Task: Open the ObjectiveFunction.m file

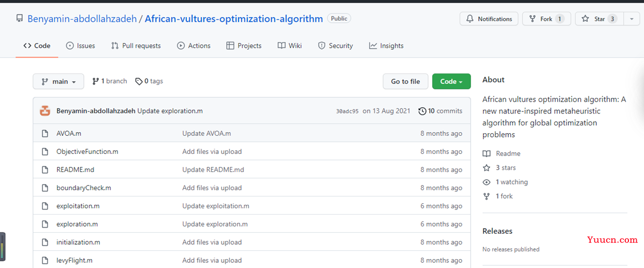Action: (x=87, y=152)
